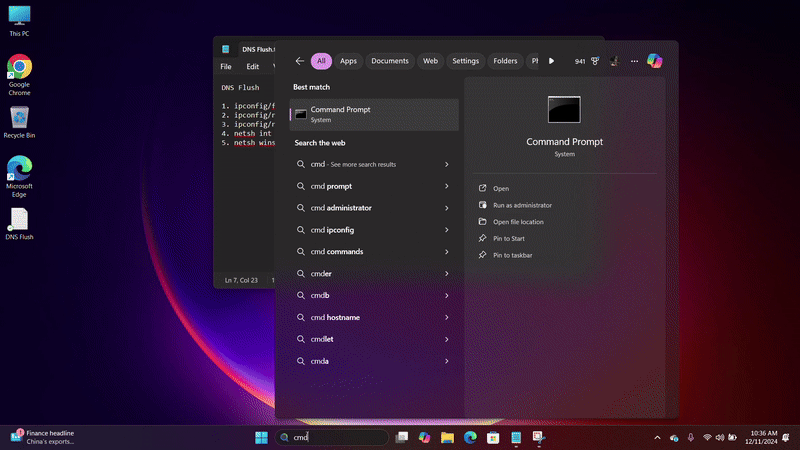Click the Open file location folder icon
Screen dimensions: 800x450
(483, 221)
